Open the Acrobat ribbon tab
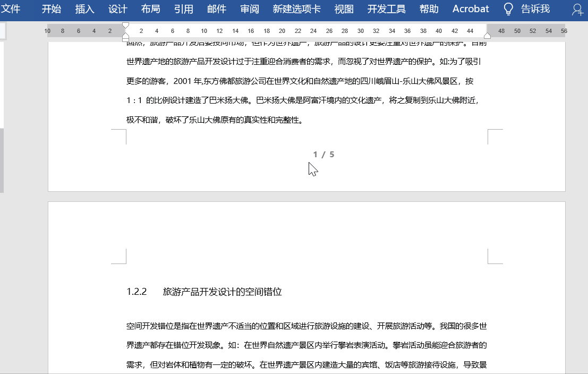This screenshot has height=374, width=588. tap(471, 8)
